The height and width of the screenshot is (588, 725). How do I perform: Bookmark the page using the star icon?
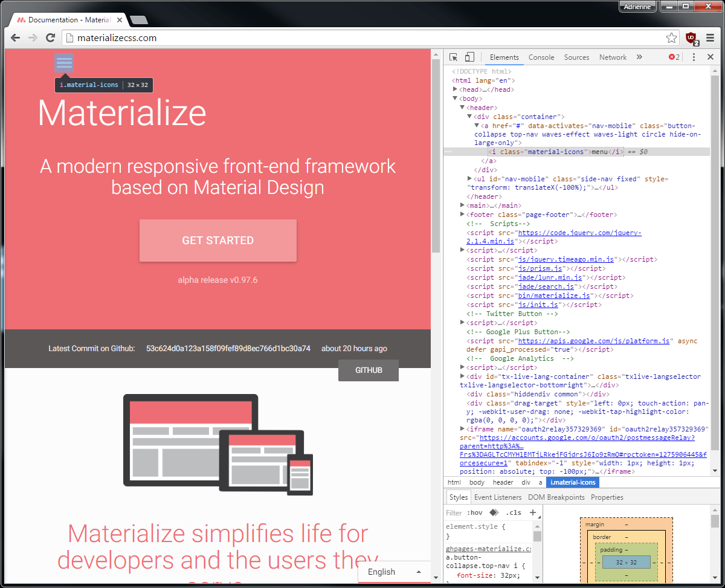pyautogui.click(x=671, y=37)
